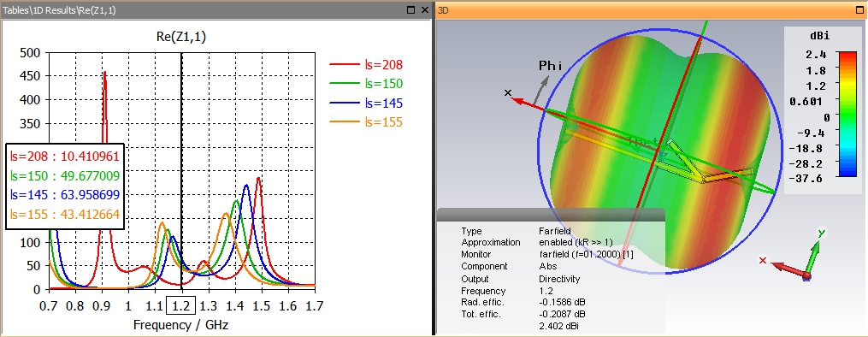
Task: Maximize the Re(Z1,1) results window
Action: pos(410,9)
